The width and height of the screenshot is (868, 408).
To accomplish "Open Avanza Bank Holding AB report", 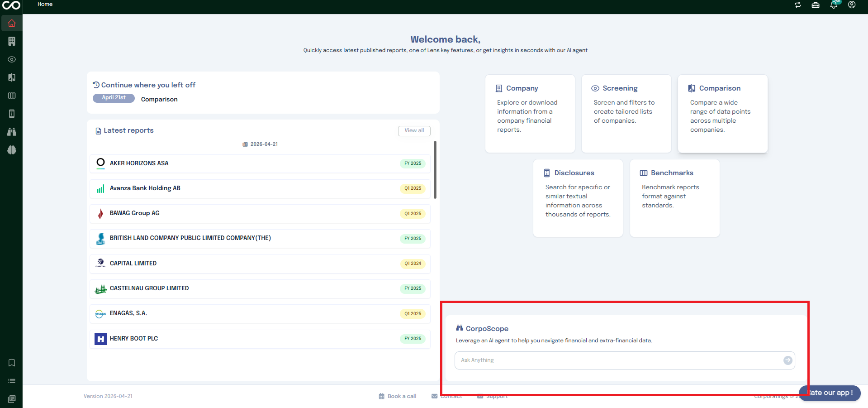I will (x=260, y=188).
